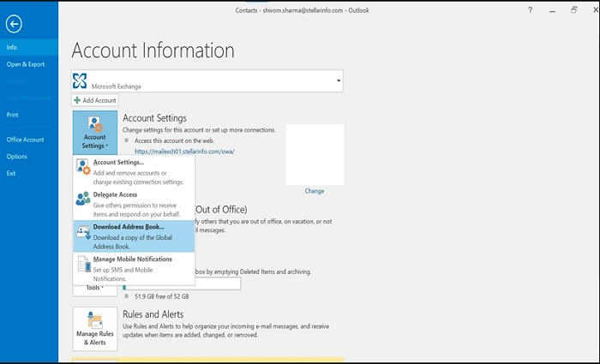The image size is (600, 364).
Task: Click the Rules and Alerts heading
Action: [x=153, y=314]
